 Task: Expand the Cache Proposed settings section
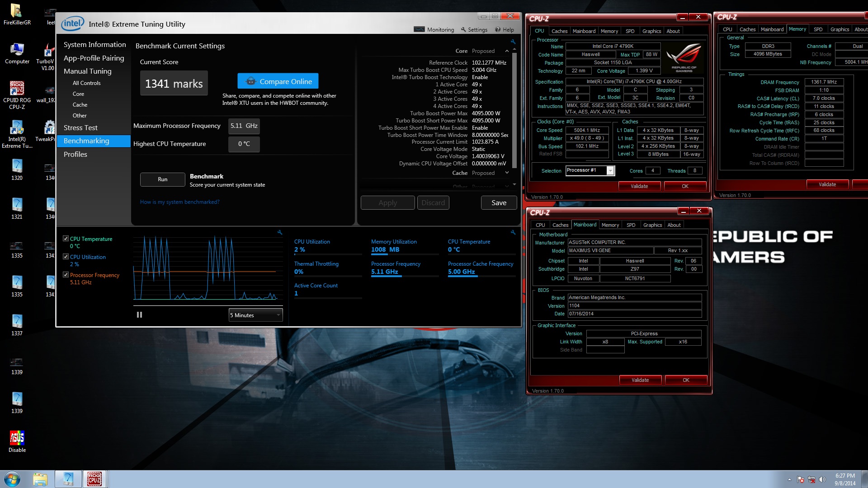[507, 173]
